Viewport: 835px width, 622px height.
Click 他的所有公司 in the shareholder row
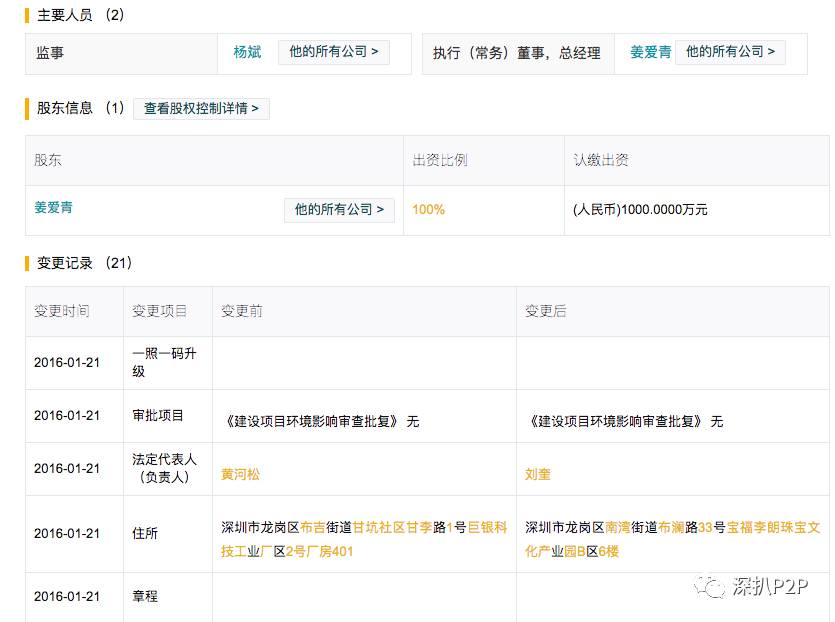pyautogui.click(x=339, y=210)
